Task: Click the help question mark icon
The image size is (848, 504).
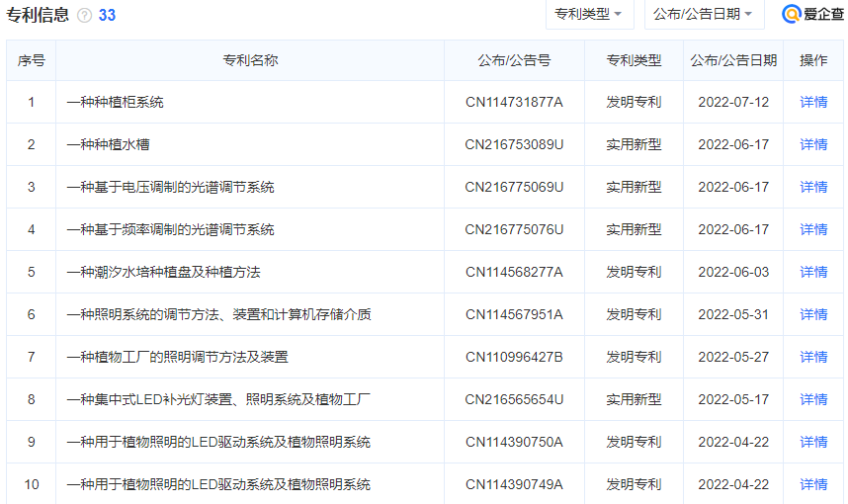Action: click(85, 16)
